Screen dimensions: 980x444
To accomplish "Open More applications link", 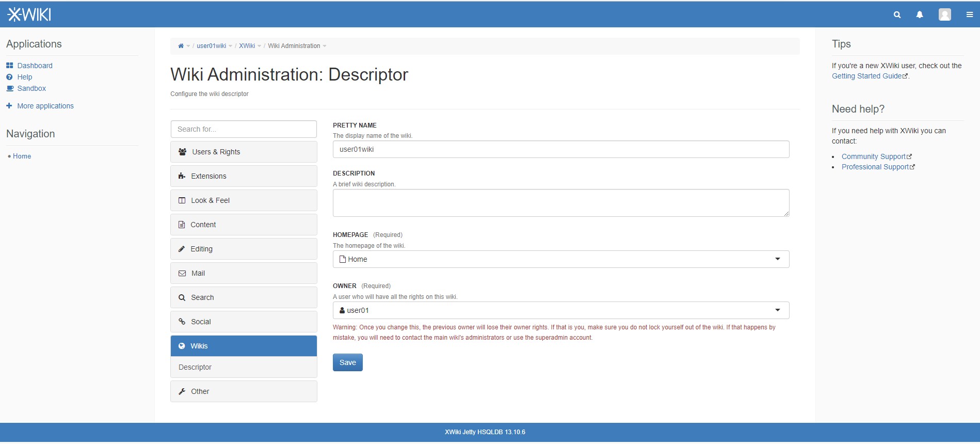I will [x=45, y=106].
